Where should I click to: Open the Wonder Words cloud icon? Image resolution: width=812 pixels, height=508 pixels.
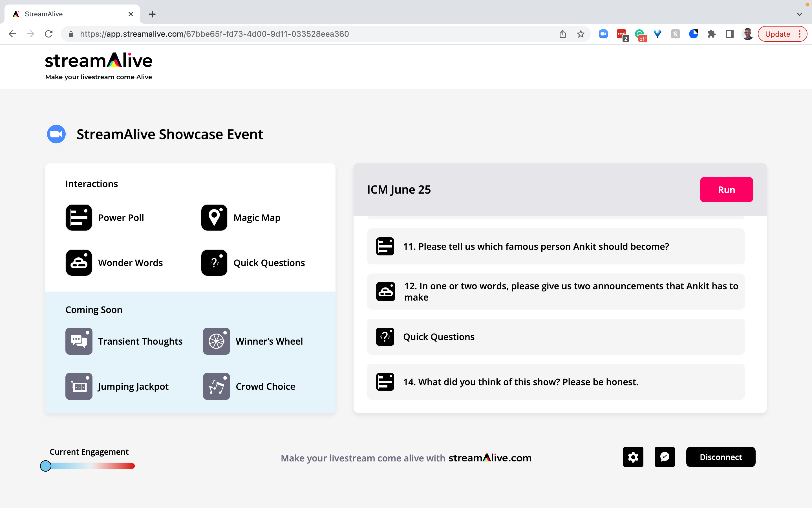pos(79,263)
